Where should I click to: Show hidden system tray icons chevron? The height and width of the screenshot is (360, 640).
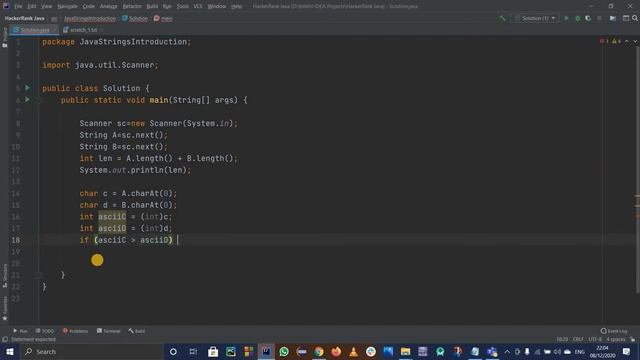tap(507, 352)
